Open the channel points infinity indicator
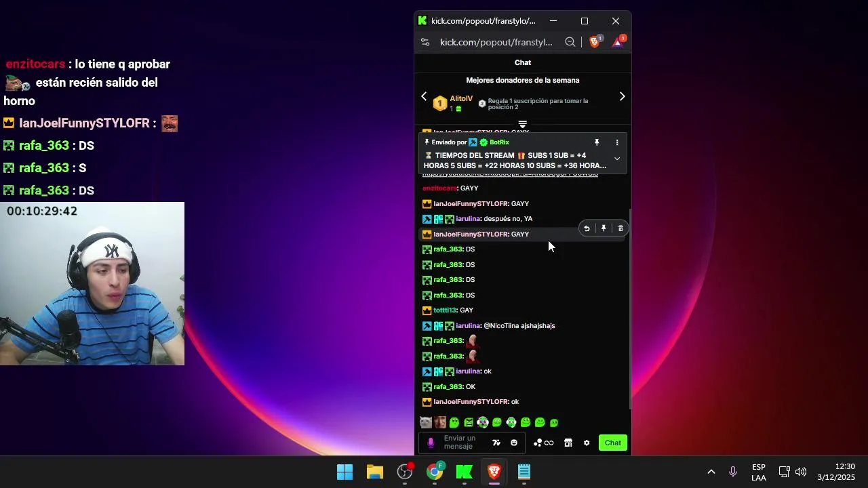The width and height of the screenshot is (868, 488). point(544,443)
